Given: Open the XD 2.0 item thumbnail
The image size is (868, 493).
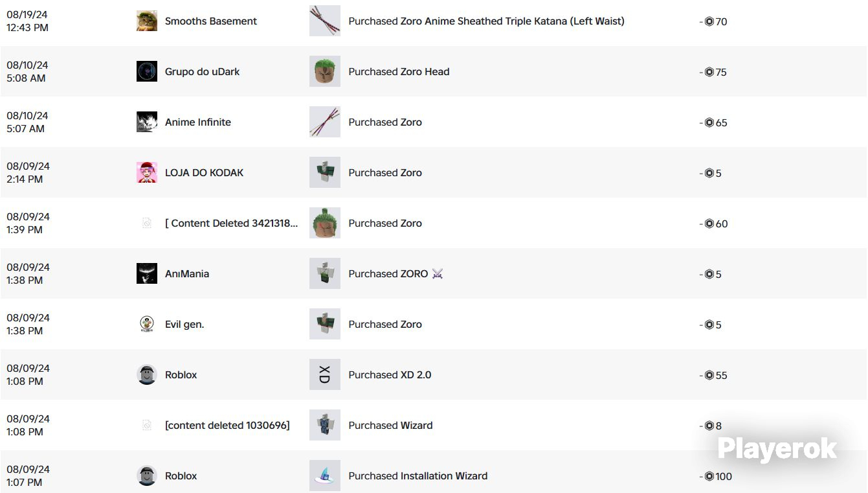Looking at the screenshot, I should [x=325, y=374].
